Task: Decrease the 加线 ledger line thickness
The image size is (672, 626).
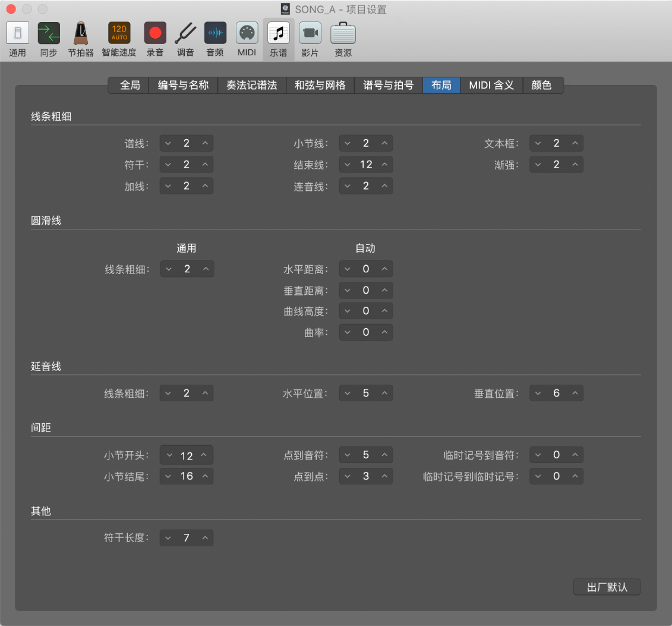Action: [x=168, y=186]
